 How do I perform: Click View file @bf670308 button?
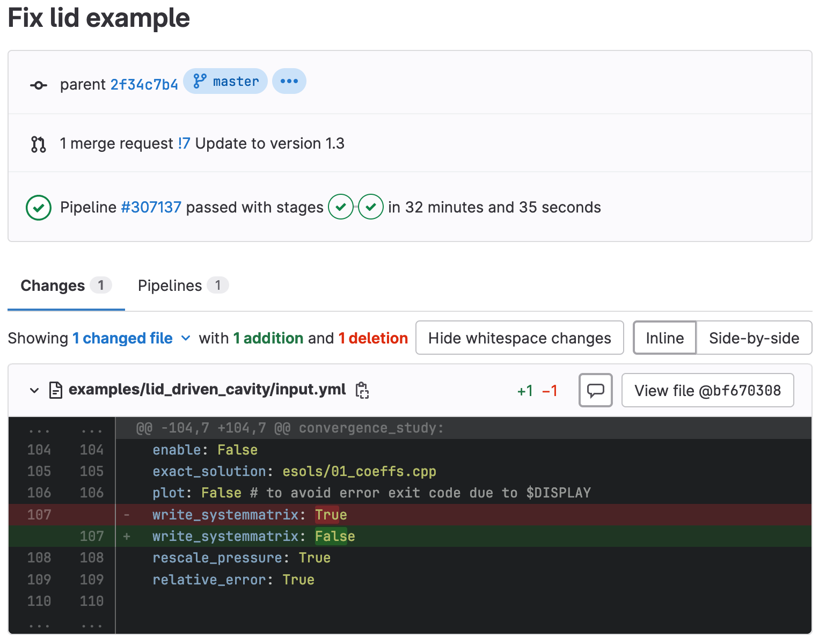coord(707,390)
